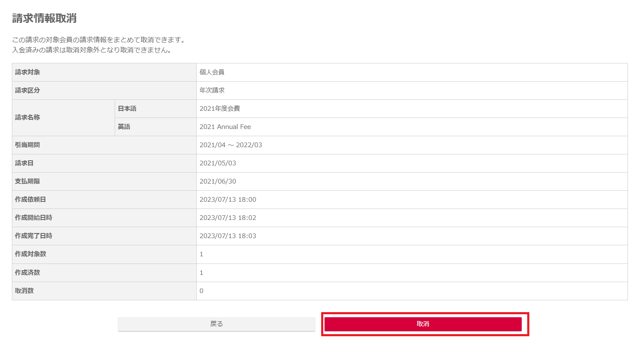The image size is (644, 354).
Task: Click the 作成対象数 row label
Action: (30, 254)
